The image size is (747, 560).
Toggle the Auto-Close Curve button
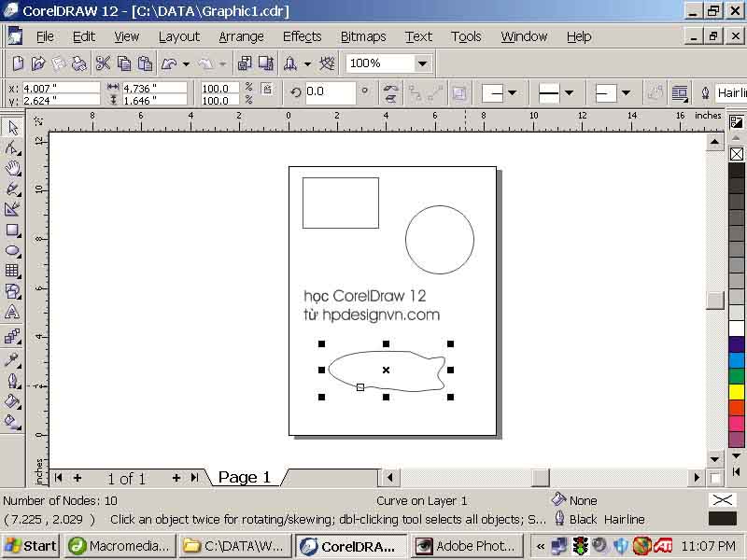tap(655, 92)
